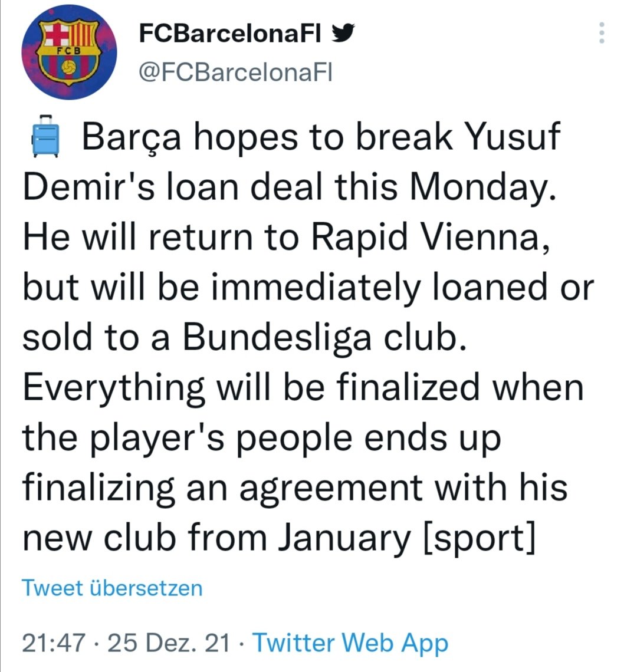The image size is (637, 672).
Task: Click Tweet übersetzen to translate the tweet
Action: [x=112, y=588]
